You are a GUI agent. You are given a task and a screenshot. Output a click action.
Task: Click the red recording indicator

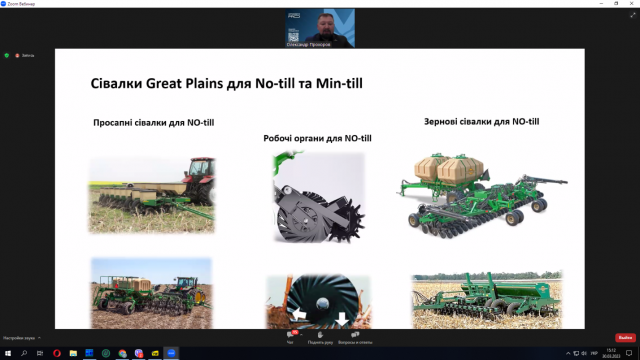tap(17, 56)
